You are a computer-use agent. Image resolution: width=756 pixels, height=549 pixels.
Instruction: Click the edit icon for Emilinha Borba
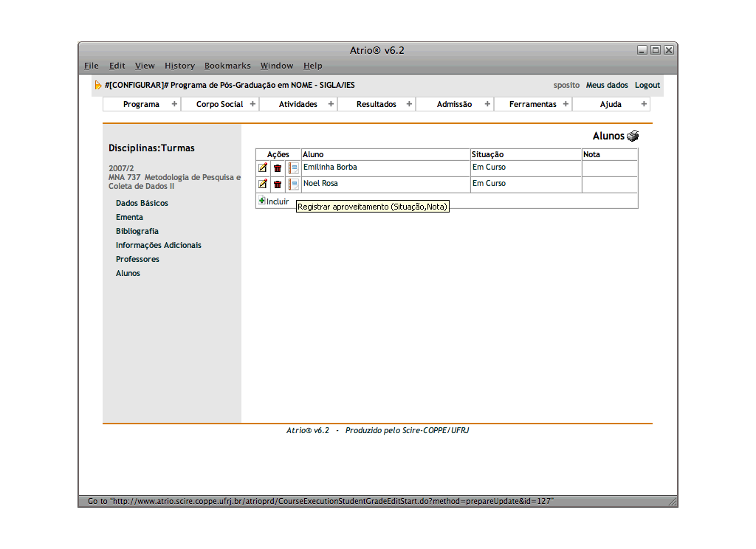pos(263,168)
